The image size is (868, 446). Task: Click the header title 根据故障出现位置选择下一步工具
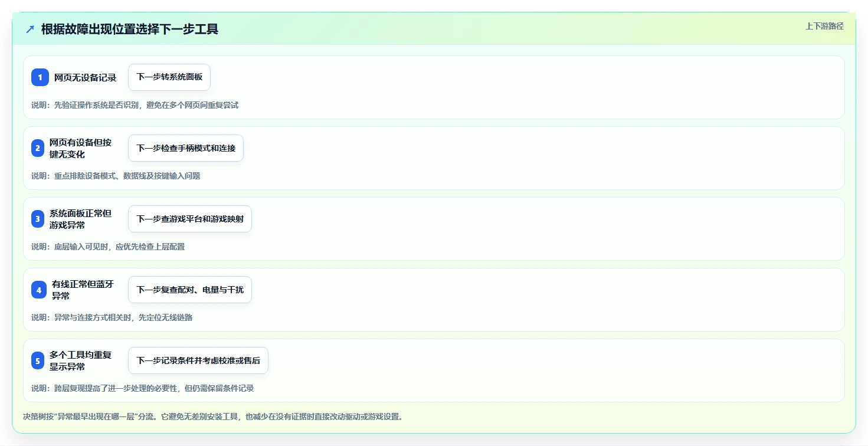(130, 29)
